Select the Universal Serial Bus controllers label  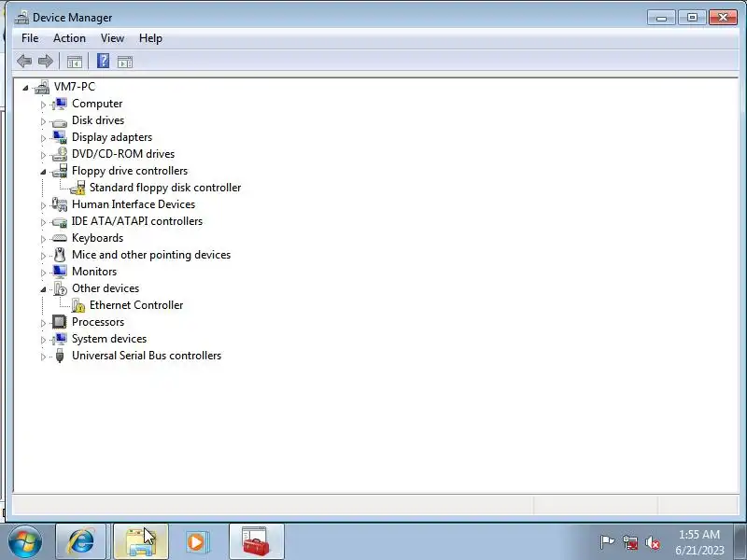click(147, 356)
